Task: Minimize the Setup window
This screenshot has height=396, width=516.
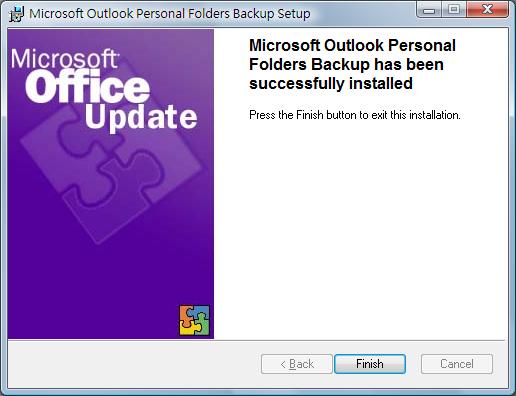Action: point(429,10)
